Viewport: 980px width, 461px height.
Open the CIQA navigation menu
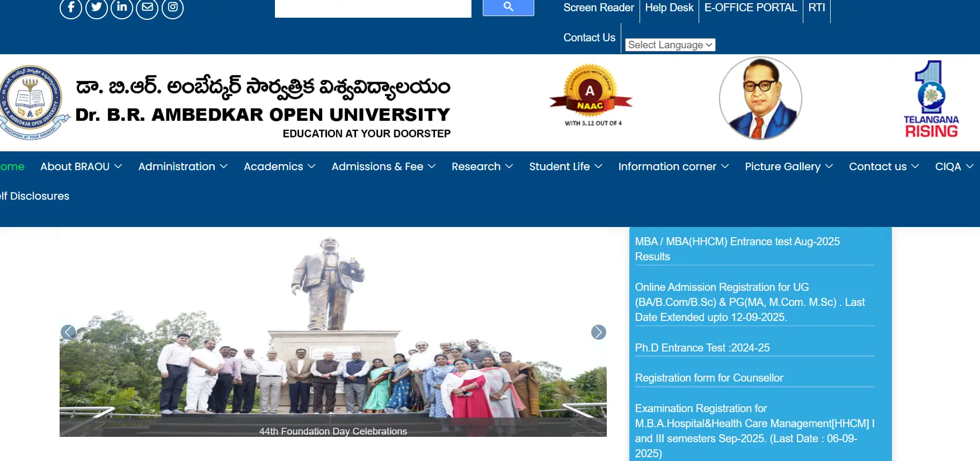click(x=954, y=166)
